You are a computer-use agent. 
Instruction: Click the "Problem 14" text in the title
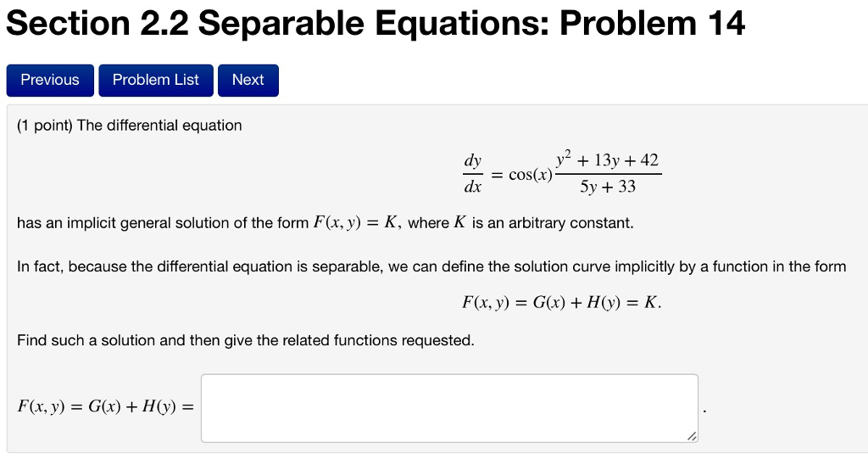652,23
